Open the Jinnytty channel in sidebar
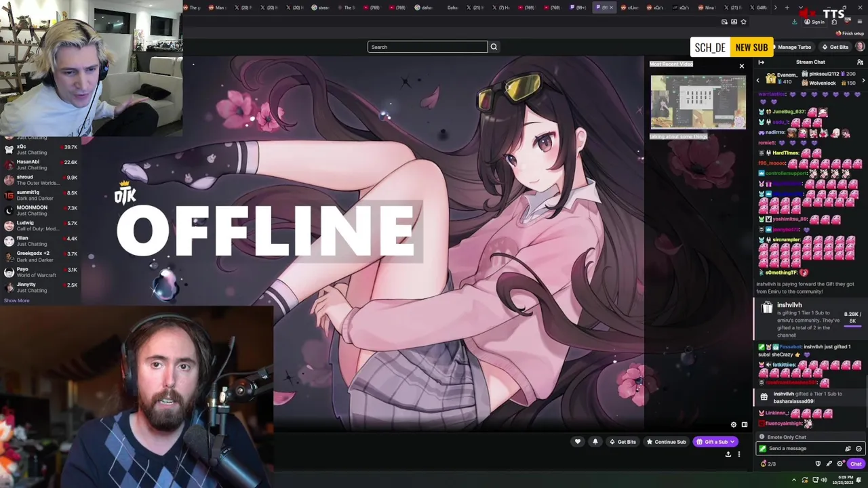Image resolution: width=868 pixels, height=488 pixels. pos(41,287)
